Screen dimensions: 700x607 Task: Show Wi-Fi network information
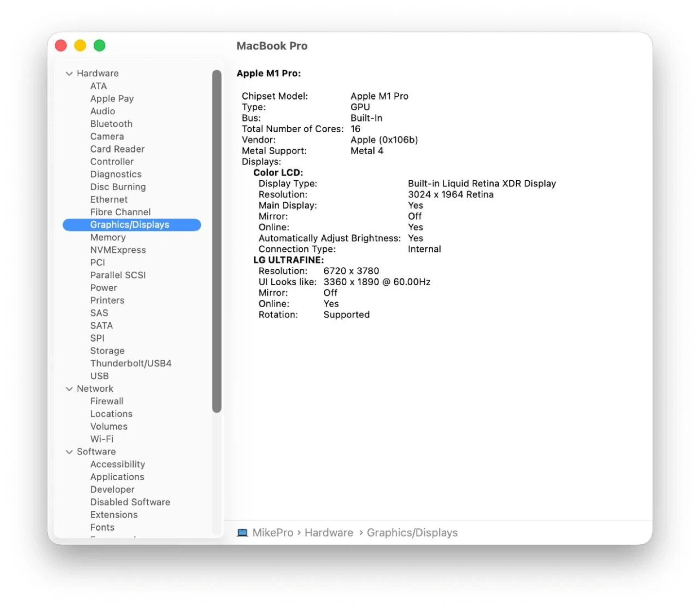102,439
